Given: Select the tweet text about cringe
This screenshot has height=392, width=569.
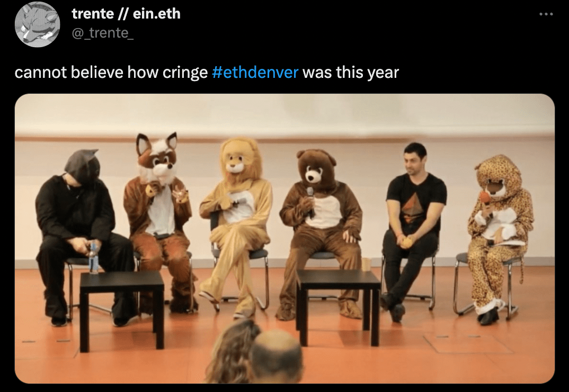Looking at the screenshot, I should coord(207,72).
